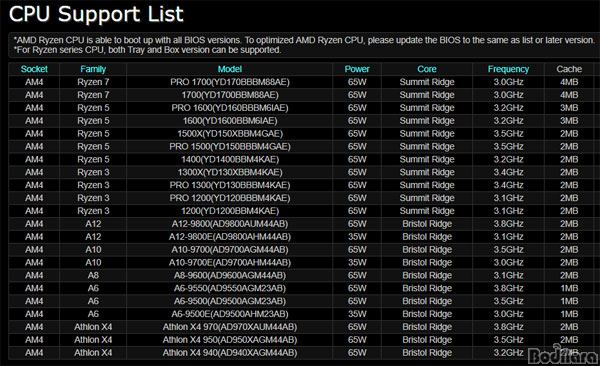This screenshot has height=366, width=600.
Task: Select model A12-9800(AD9800AUM44AB)
Action: pos(230,224)
